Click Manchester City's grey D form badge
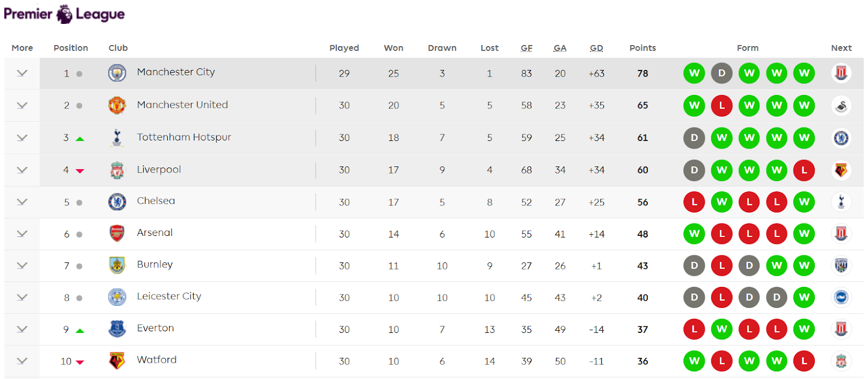This screenshot has height=379, width=868. [722, 73]
